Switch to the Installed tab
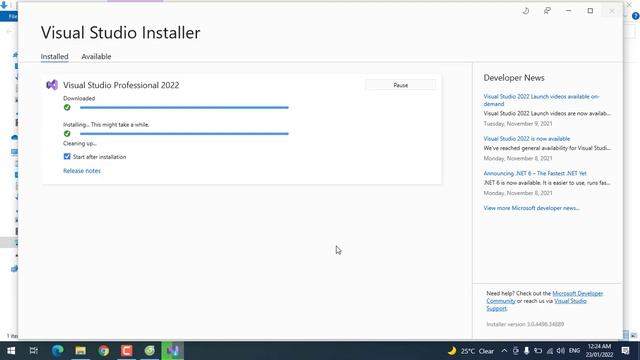The height and width of the screenshot is (360, 640). (x=54, y=56)
